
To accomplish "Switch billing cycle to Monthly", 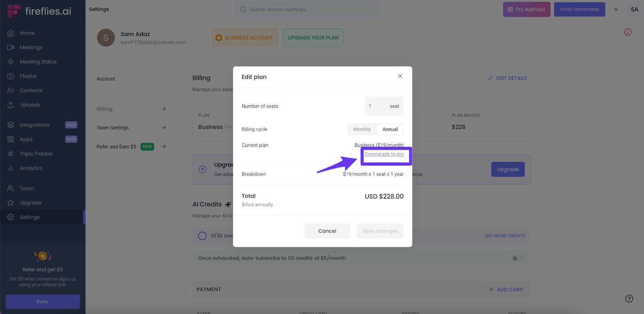I will pos(362,129).
